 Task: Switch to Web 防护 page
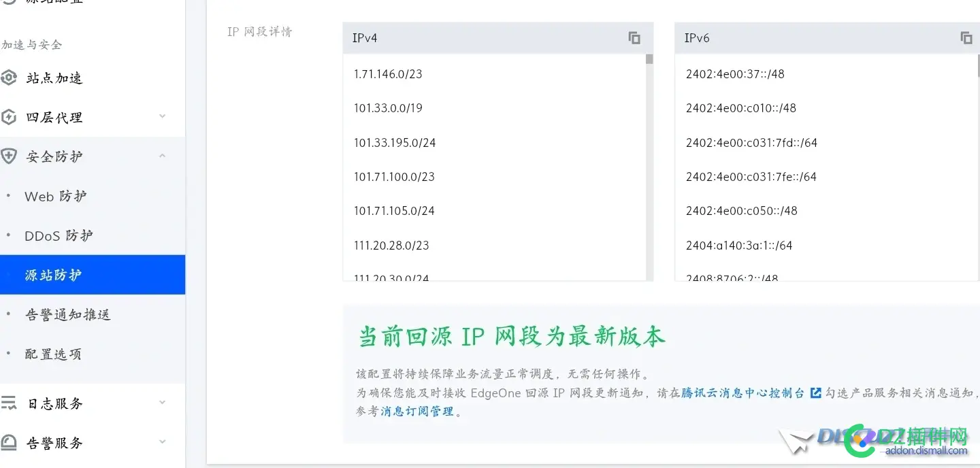(x=56, y=196)
